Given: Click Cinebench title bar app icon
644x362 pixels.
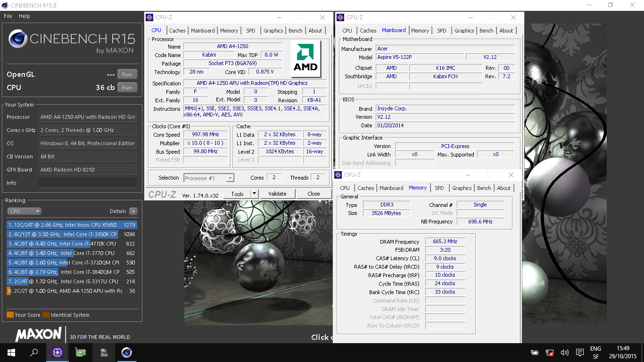Looking at the screenshot, I should click(x=5, y=5).
